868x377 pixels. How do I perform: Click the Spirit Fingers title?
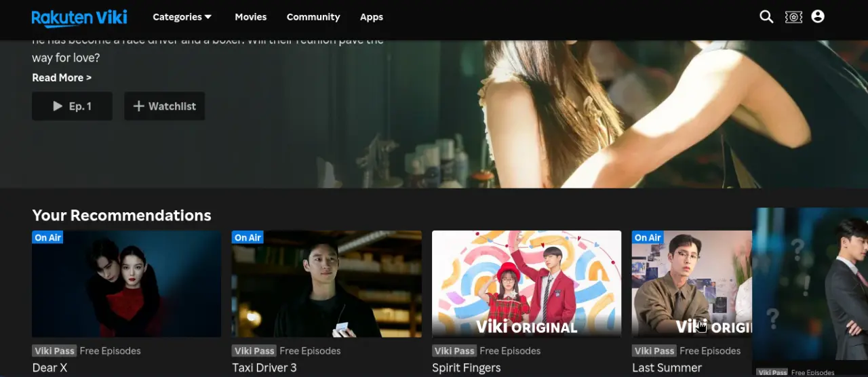[x=467, y=368]
